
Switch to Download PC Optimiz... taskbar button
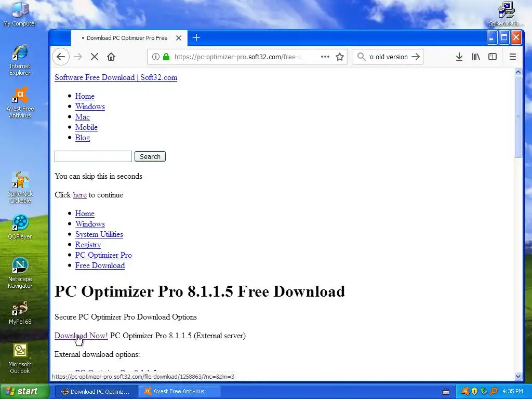point(96,391)
